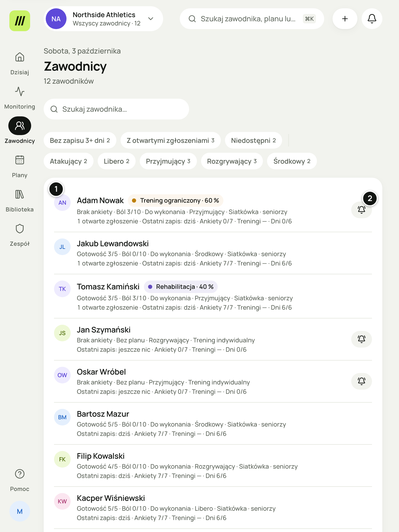Click the JS avatar for Jan Szymański
The image size is (399, 532).
pyautogui.click(x=62, y=333)
